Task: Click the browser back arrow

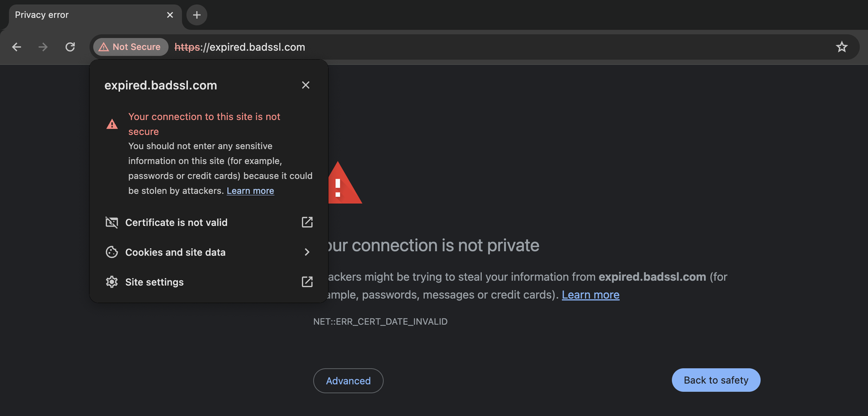Action: (17, 47)
